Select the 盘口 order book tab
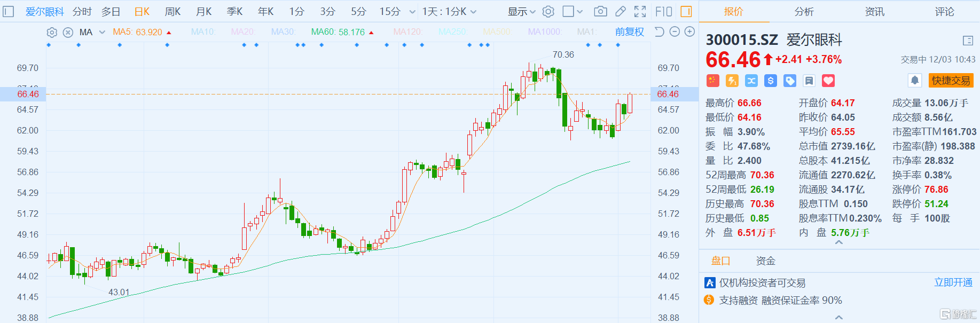This screenshot has height=323, width=980. click(721, 261)
